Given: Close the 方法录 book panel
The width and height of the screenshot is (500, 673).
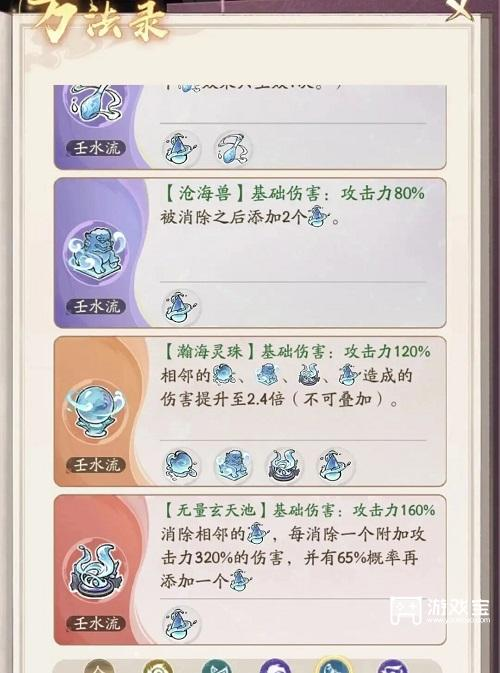Looking at the screenshot, I should pyautogui.click(x=459, y=9).
